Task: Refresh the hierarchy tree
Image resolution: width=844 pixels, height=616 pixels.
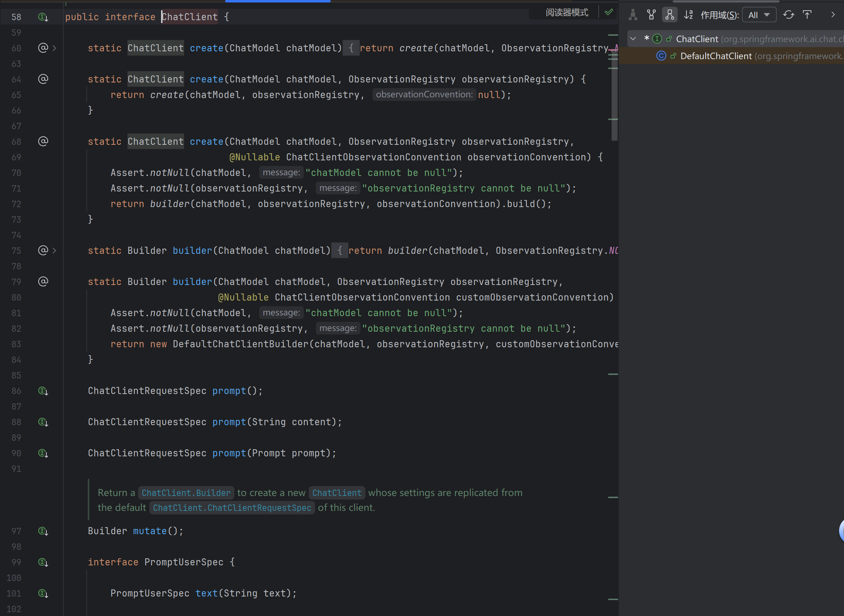Action: pos(788,15)
